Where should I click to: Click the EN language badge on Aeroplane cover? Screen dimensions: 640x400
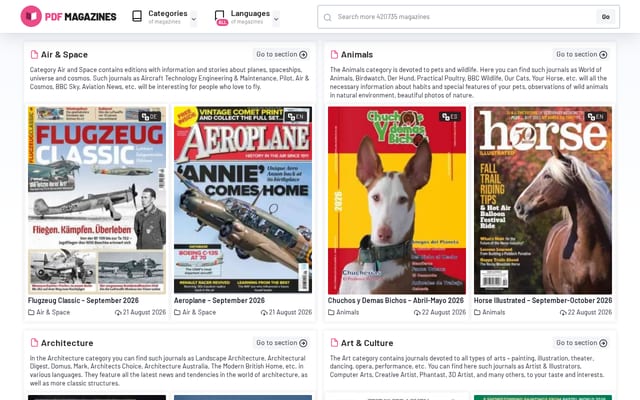296,117
